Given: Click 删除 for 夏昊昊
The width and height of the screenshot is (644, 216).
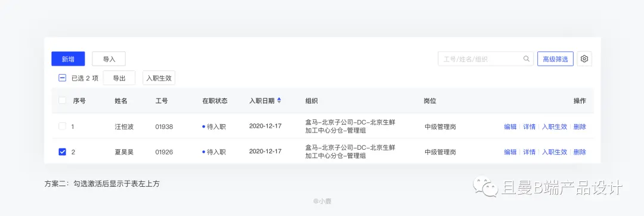Looking at the screenshot, I should coord(580,152).
